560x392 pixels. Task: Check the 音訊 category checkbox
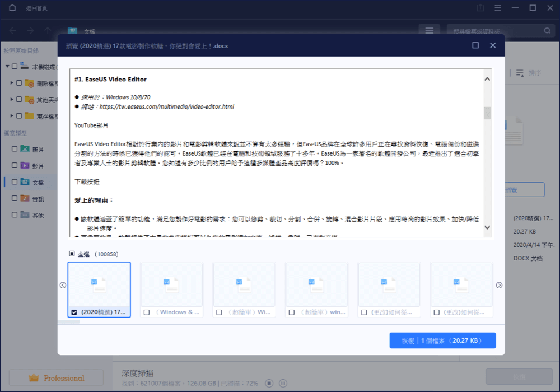click(15, 198)
